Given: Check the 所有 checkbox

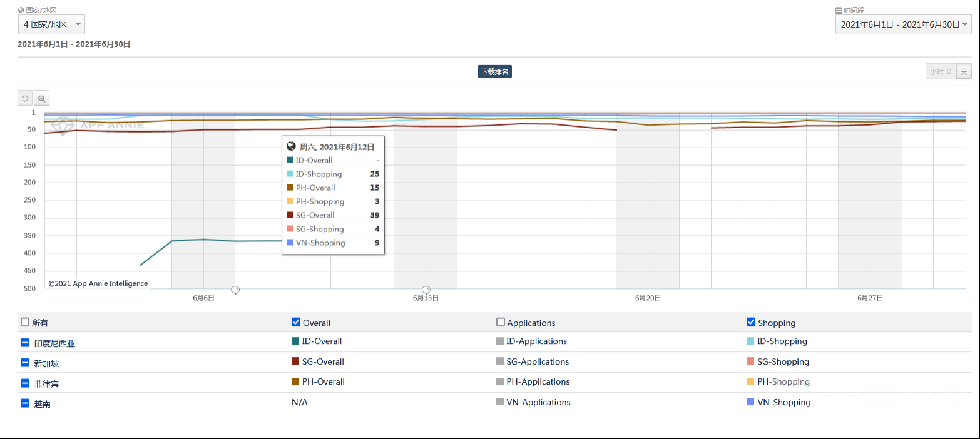Looking at the screenshot, I should (x=25, y=322).
